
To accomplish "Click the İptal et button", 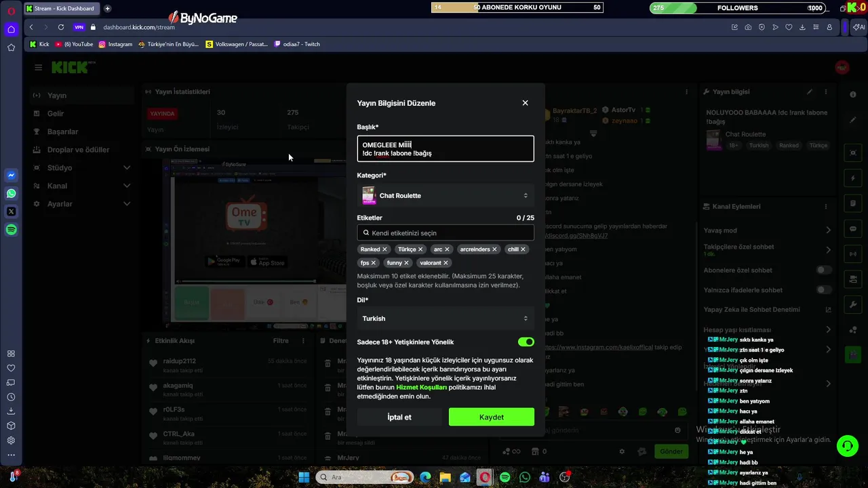I will [399, 417].
